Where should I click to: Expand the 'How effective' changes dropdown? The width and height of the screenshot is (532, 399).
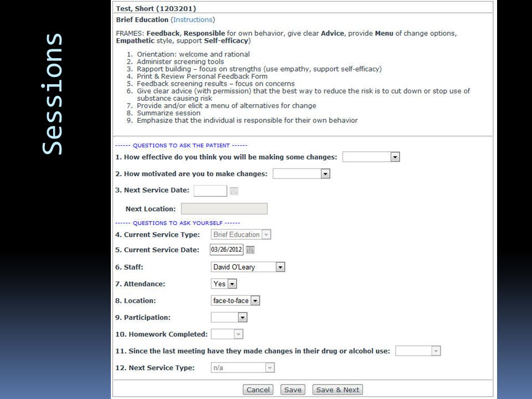[x=371, y=157]
